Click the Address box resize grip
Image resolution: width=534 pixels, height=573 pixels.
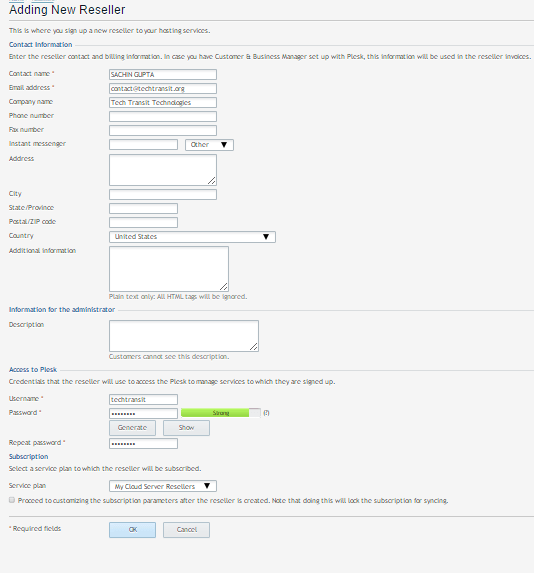(x=212, y=181)
